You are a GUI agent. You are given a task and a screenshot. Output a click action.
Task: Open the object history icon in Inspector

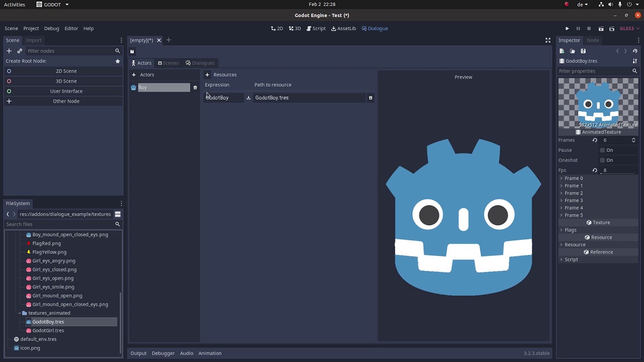(x=635, y=51)
